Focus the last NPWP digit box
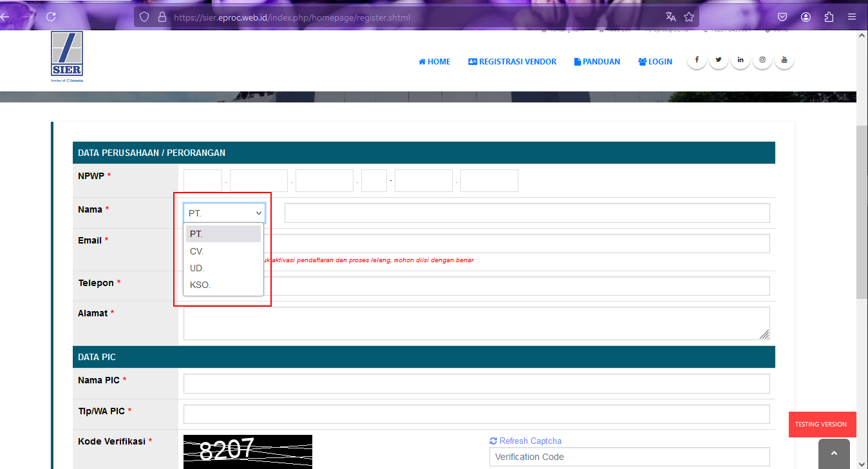This screenshot has height=469, width=868. pyautogui.click(x=489, y=181)
